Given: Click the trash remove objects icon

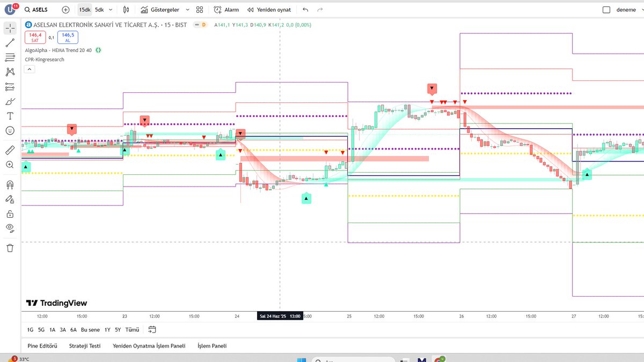Looking at the screenshot, I should point(10,248).
